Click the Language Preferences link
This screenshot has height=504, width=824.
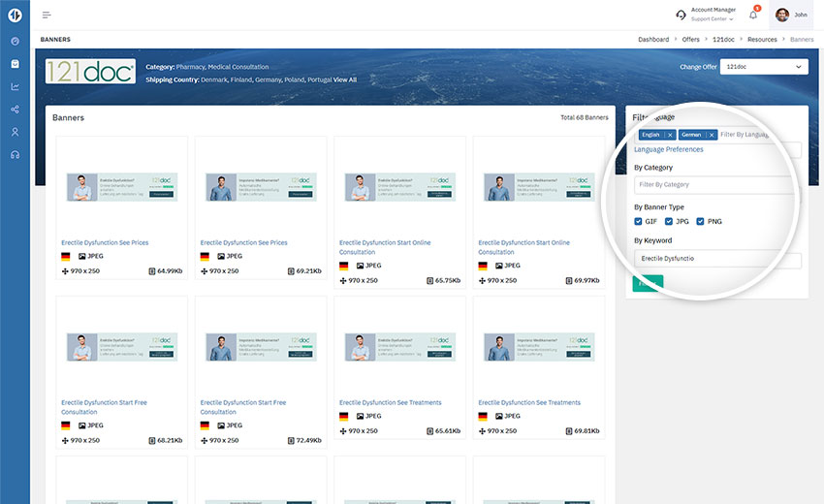click(x=668, y=149)
